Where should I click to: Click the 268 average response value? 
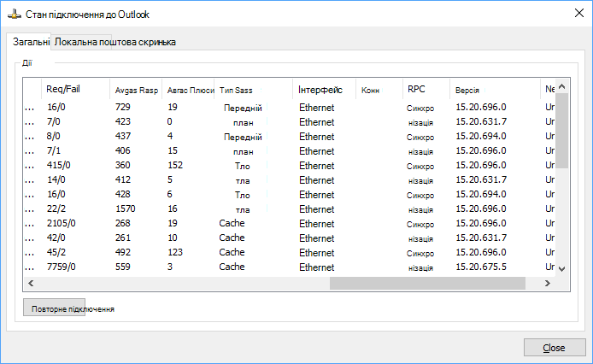coord(123,223)
